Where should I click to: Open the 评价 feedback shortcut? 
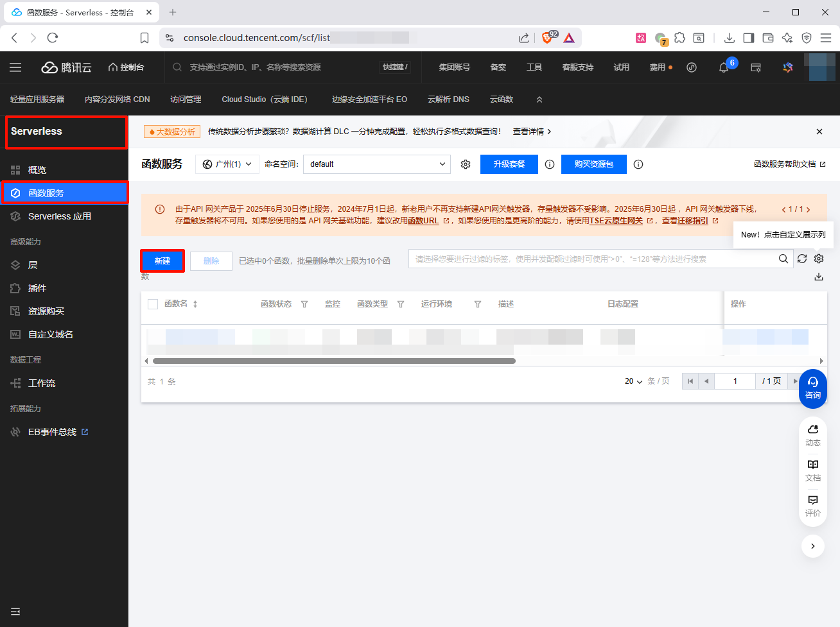(813, 506)
